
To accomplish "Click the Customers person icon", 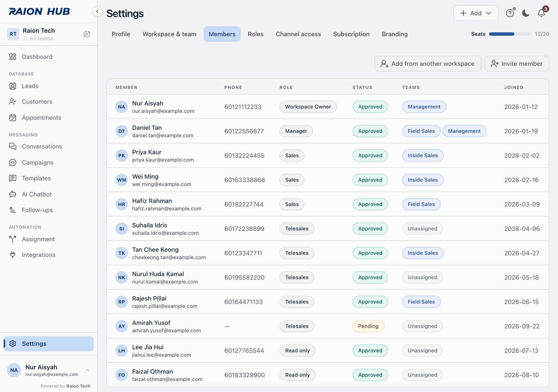I will (13, 102).
